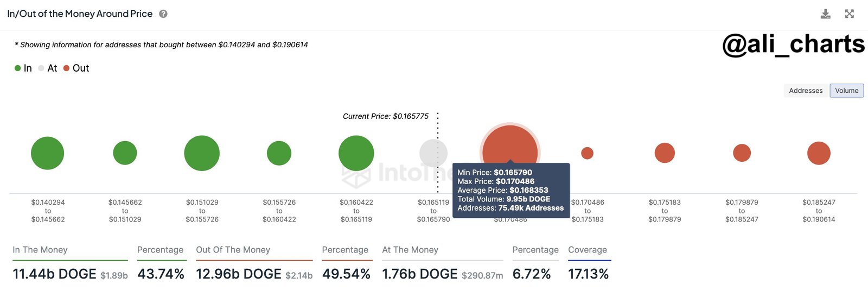Select the gray At the Money bubble

pyautogui.click(x=433, y=153)
